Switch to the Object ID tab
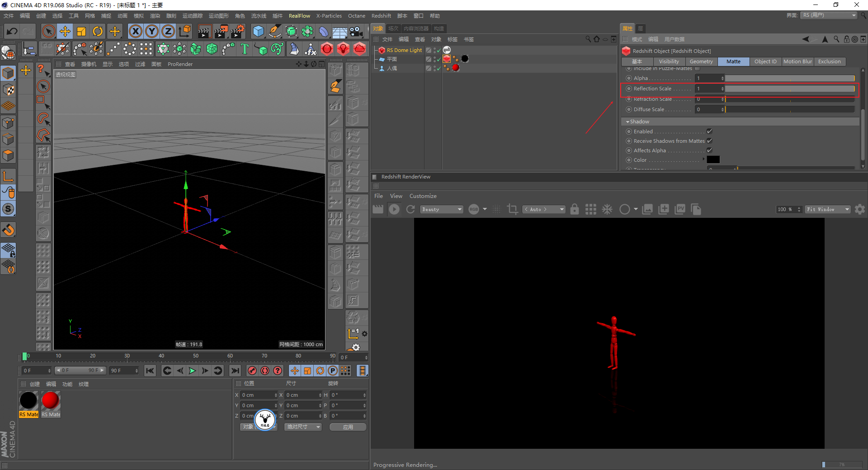The image size is (868, 470). pyautogui.click(x=765, y=61)
